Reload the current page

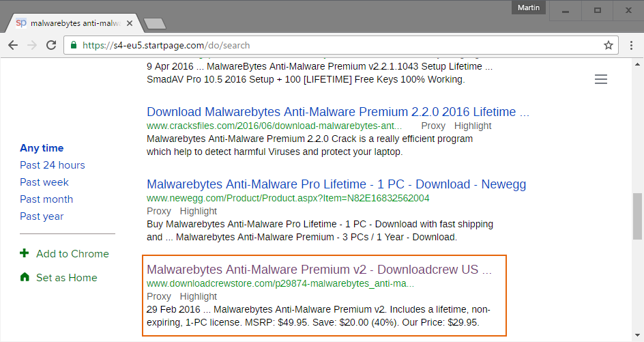click(51, 45)
